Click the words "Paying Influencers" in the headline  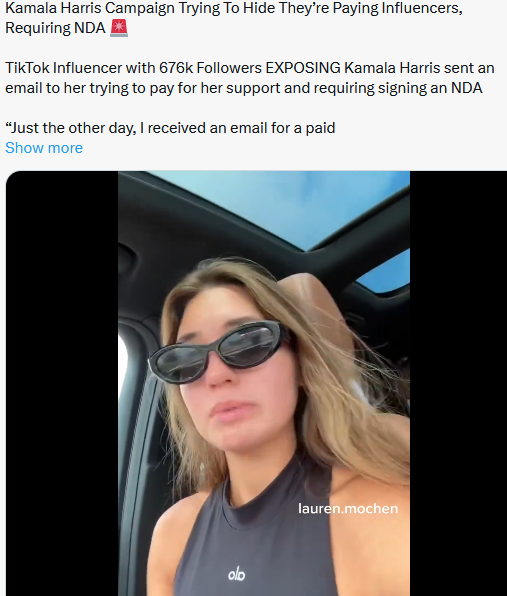(398, 8)
